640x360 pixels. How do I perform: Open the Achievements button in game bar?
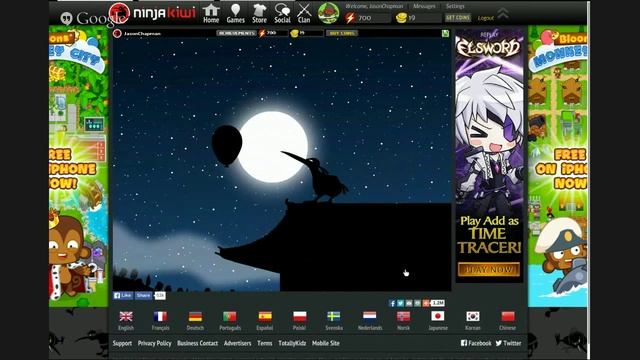[236, 33]
